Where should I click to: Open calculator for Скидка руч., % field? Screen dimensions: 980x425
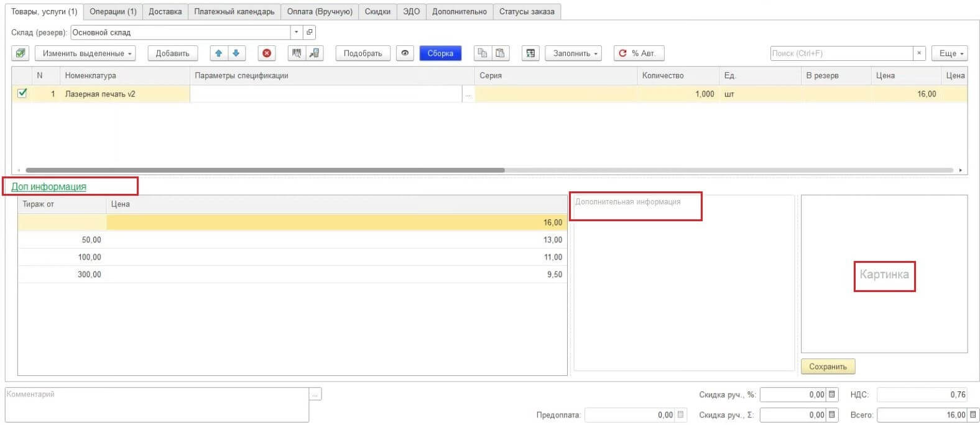(x=832, y=395)
